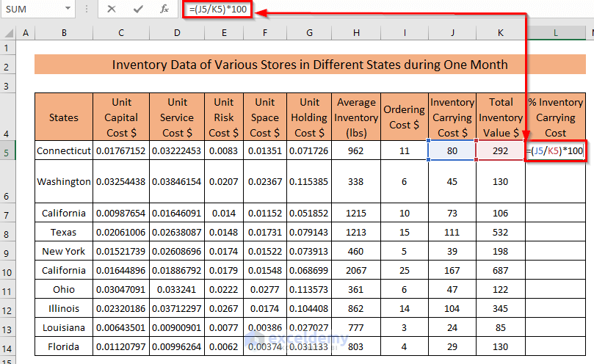Screen dimensions: 594x364
Task: Select column L header
Action: 554,33
